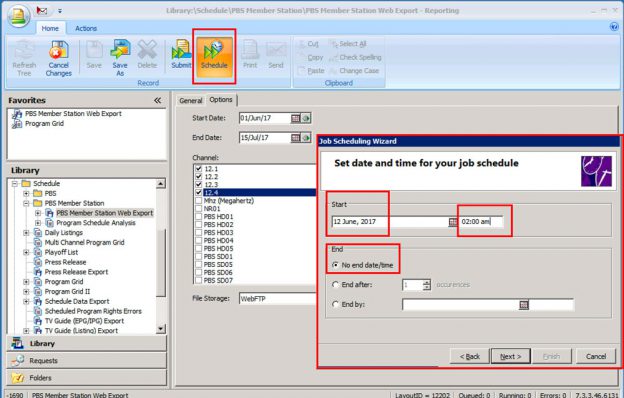The image size is (624, 398).
Task: Switch to the General tab
Action: 191,101
